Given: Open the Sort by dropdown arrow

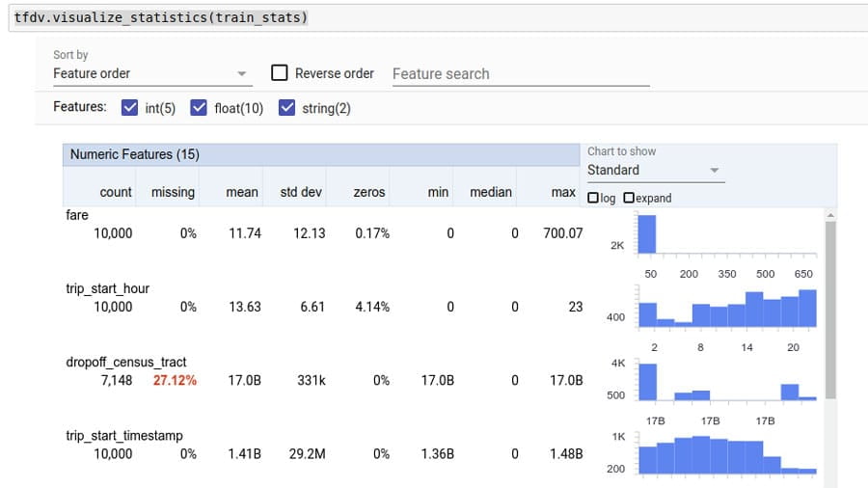Looking at the screenshot, I should [242, 74].
